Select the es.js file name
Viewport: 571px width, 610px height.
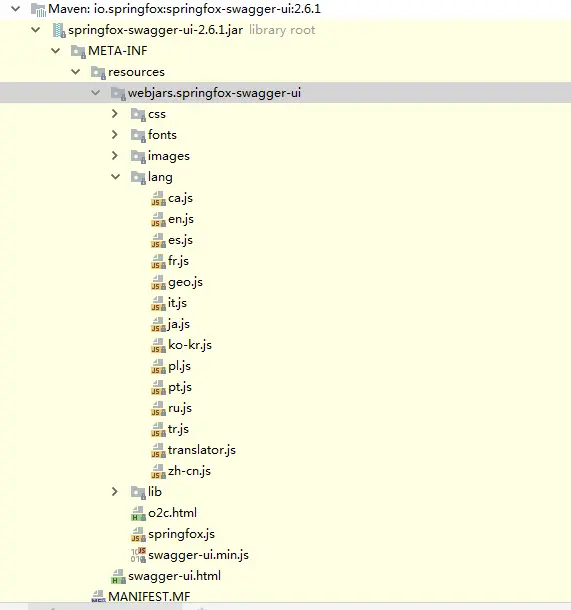coord(180,240)
